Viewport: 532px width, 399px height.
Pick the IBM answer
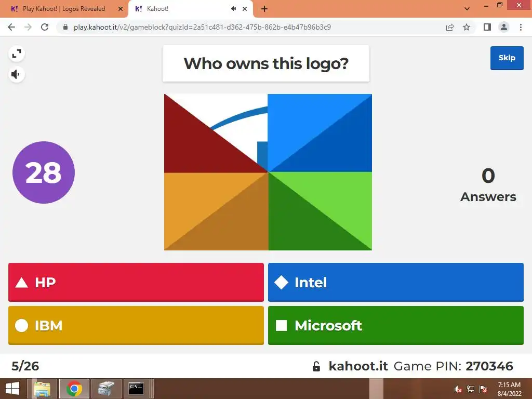(136, 325)
